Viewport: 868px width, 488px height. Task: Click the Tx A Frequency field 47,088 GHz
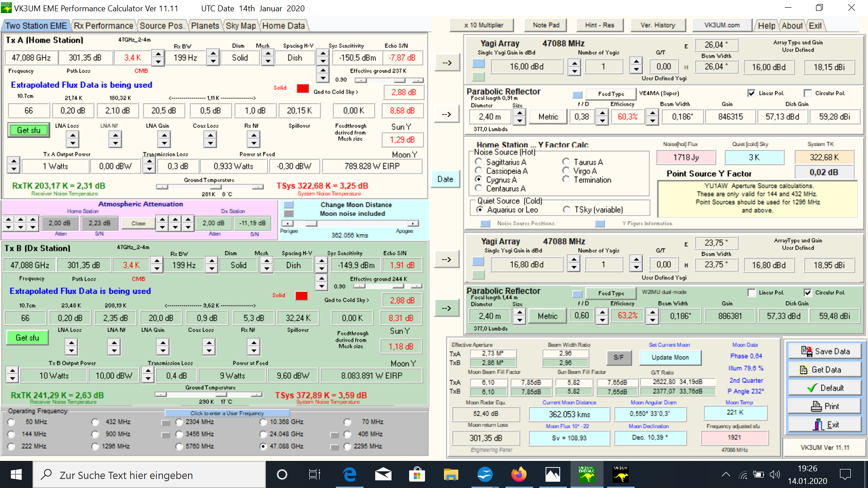tap(31, 58)
